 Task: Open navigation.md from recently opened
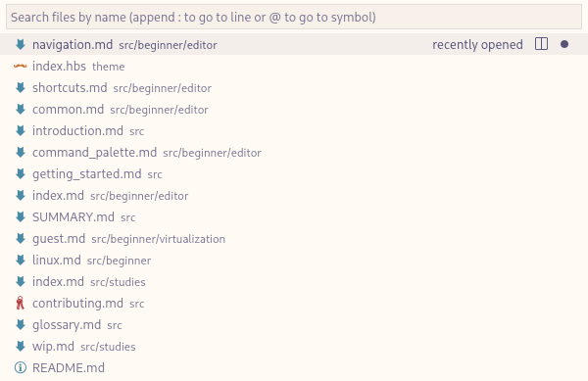294,44
